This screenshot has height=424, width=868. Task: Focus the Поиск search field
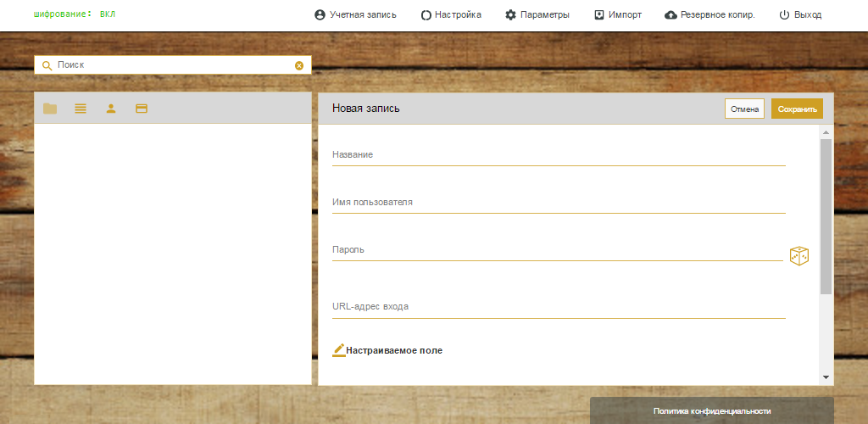[173, 65]
